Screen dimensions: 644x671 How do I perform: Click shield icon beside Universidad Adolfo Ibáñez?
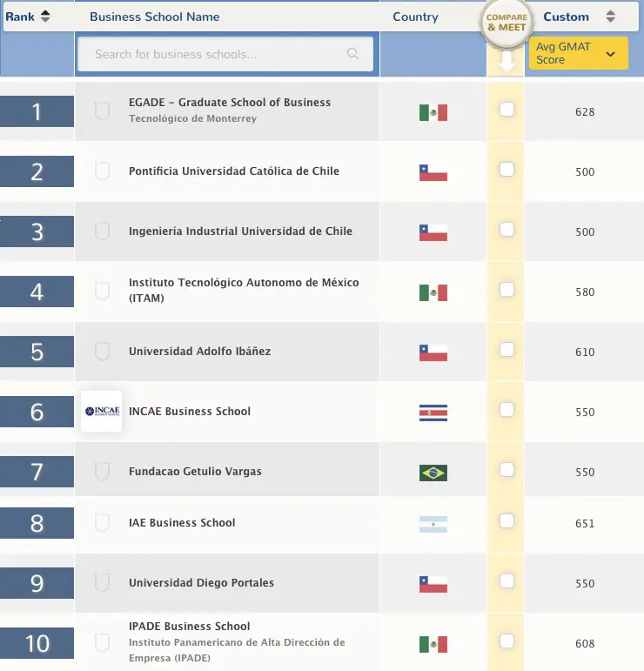pyautogui.click(x=103, y=351)
